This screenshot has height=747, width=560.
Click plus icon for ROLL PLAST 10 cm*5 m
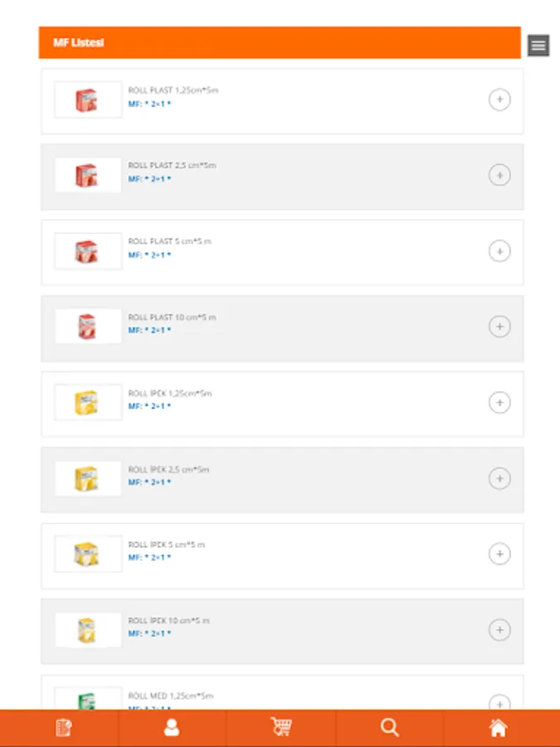coord(499,327)
